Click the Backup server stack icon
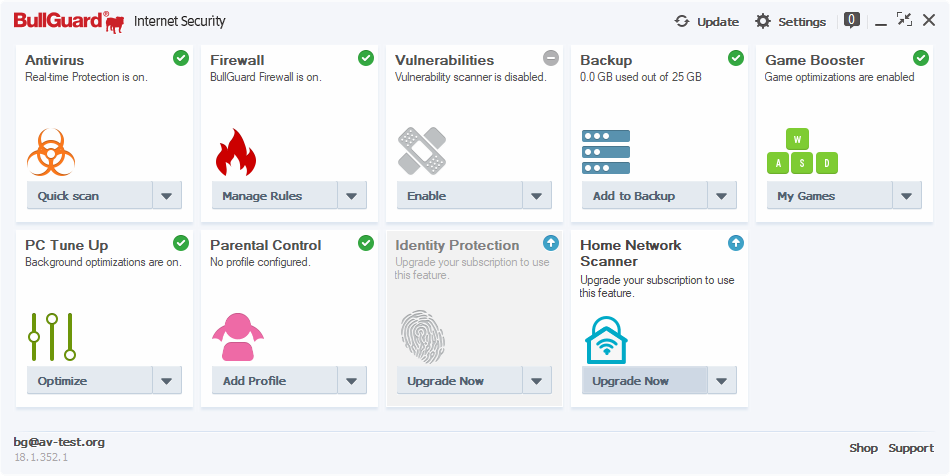This screenshot has height=476, width=950. [606, 152]
